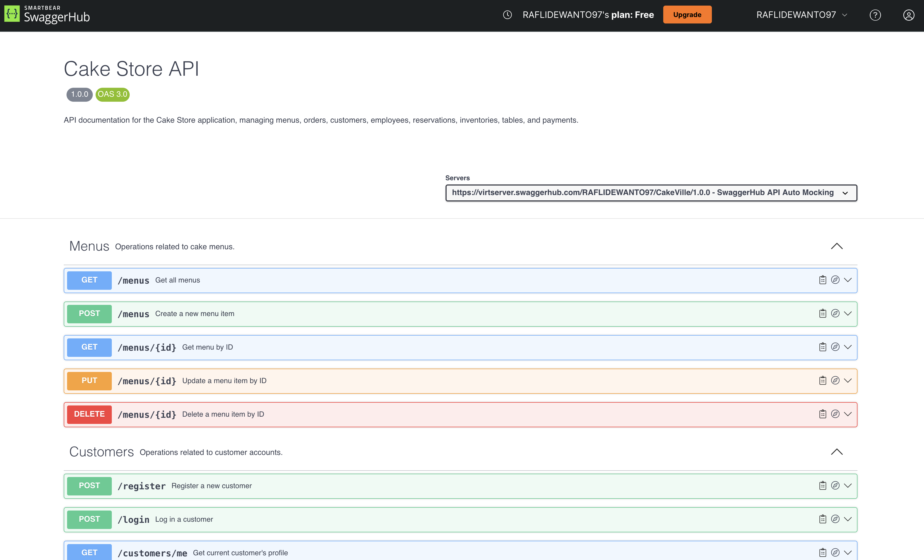
Task: Click the GET badge for /menus/{id}
Action: [x=89, y=347]
